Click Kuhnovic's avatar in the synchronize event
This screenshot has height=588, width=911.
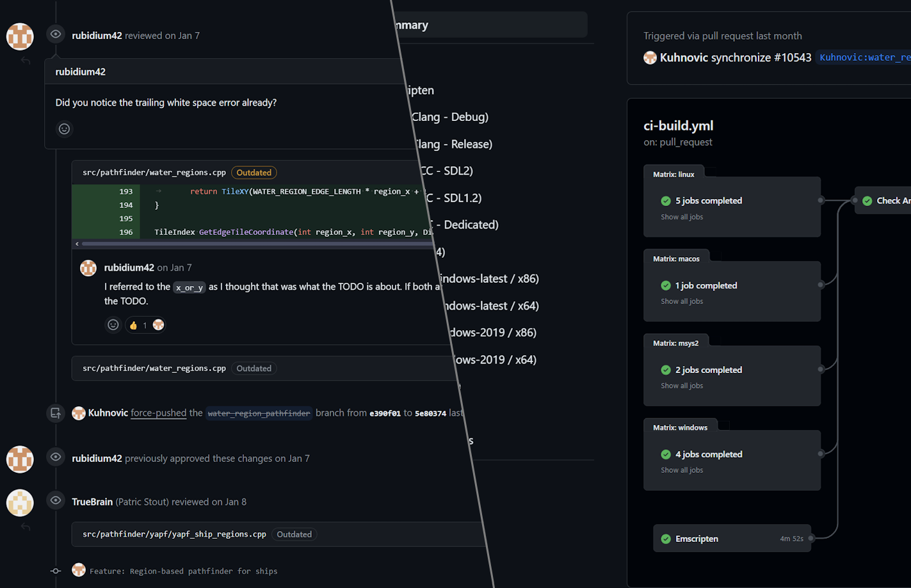pyautogui.click(x=650, y=57)
